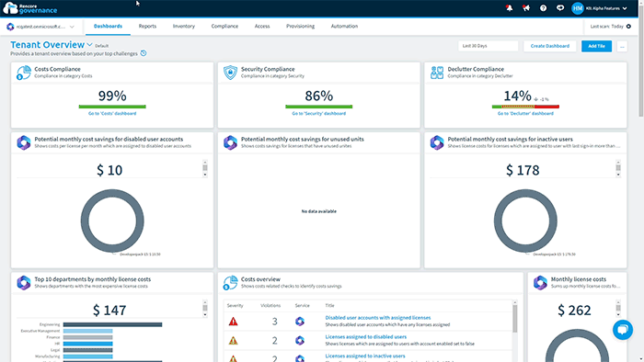The height and width of the screenshot is (362, 644).
Task: Click icon of unused units savings tile
Action: click(x=230, y=142)
